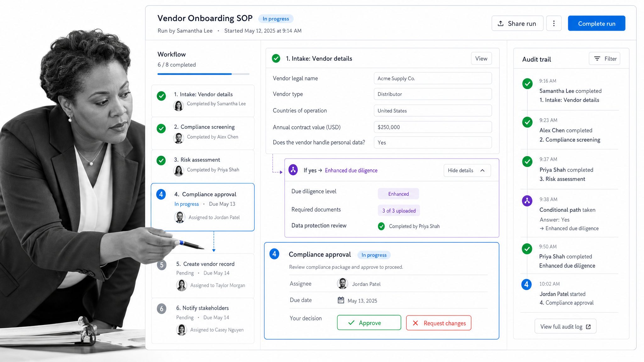Click Conditional path taken audit entry text
The width and height of the screenshot is (644, 362).
click(x=567, y=210)
